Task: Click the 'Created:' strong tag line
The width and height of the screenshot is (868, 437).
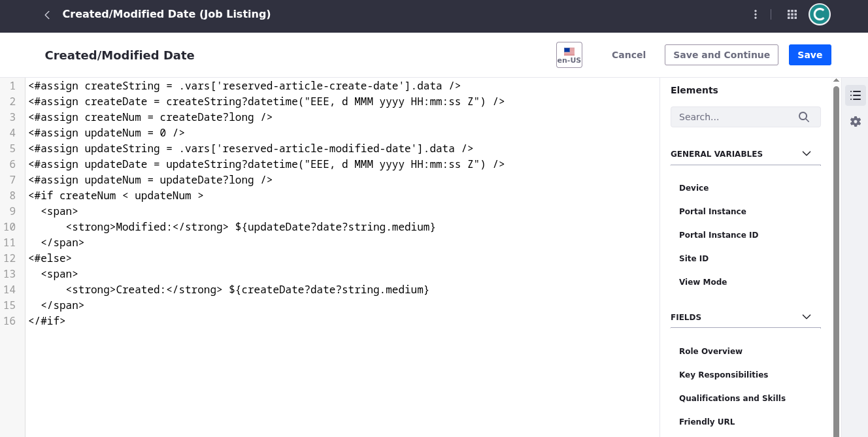Action: click(x=247, y=289)
